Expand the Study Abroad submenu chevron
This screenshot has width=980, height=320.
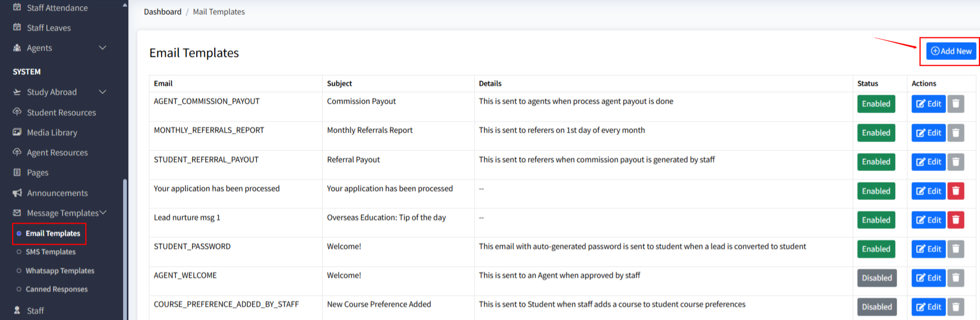pyautogui.click(x=103, y=92)
